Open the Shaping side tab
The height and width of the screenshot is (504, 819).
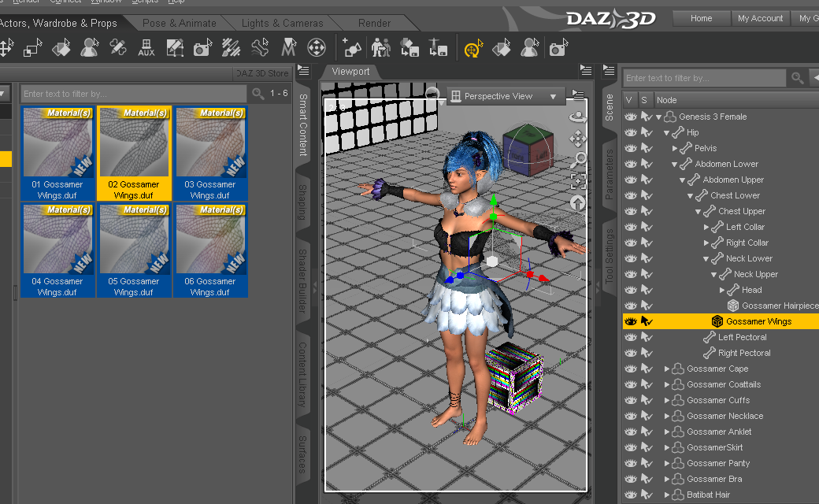(303, 202)
